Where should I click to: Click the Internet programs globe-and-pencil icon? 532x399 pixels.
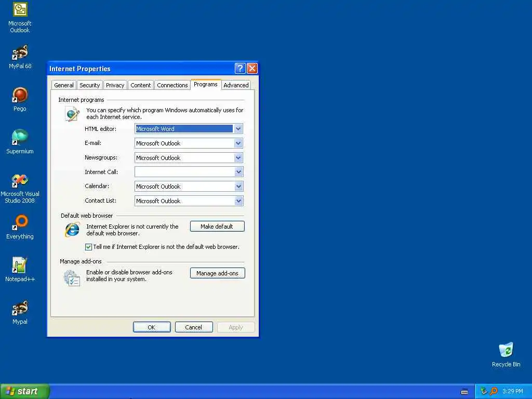72,114
